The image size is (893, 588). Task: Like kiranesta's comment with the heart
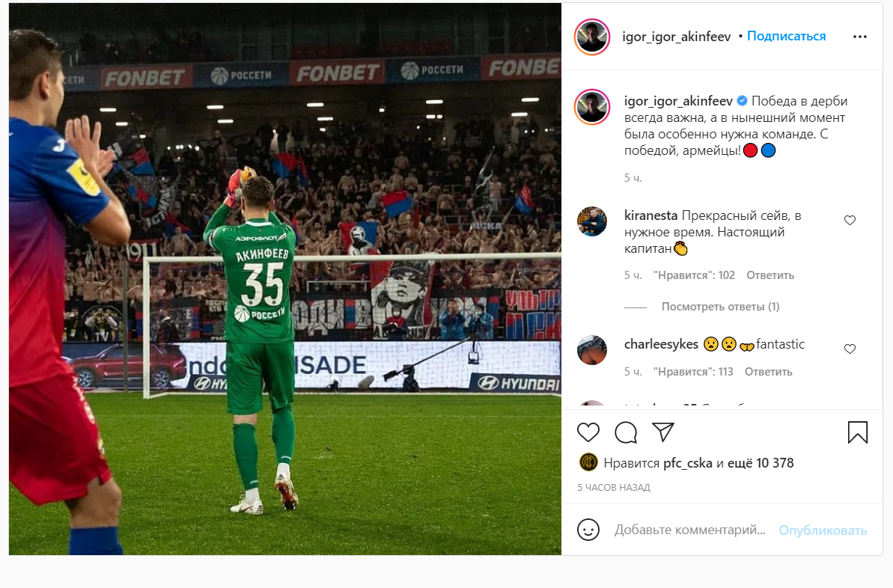pyautogui.click(x=850, y=220)
